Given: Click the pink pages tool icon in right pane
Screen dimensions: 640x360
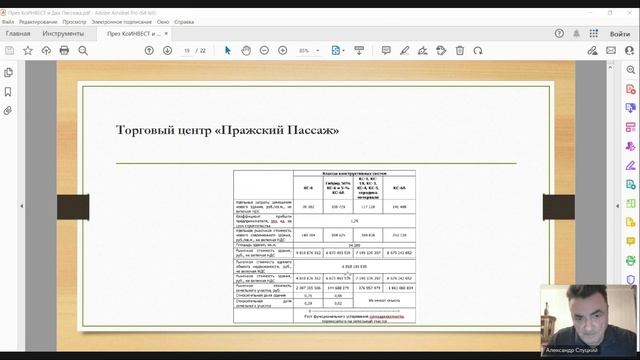Looking at the screenshot, I should click(x=631, y=127).
